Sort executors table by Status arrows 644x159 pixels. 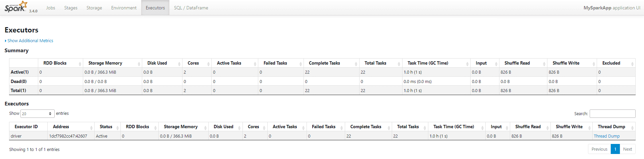[117, 127]
